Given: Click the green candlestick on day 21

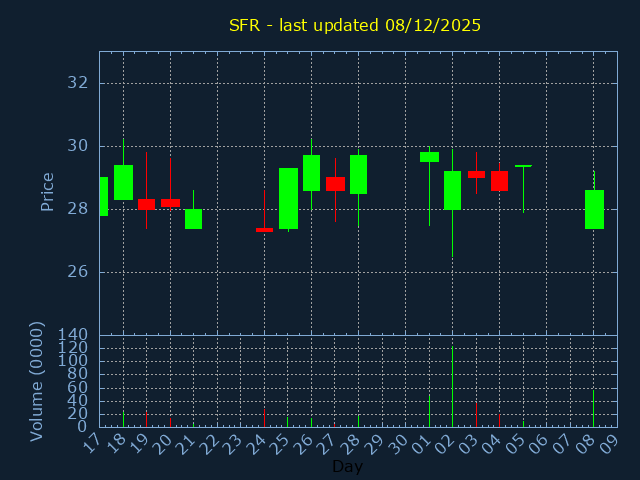Looking at the screenshot, I should tap(193, 219).
